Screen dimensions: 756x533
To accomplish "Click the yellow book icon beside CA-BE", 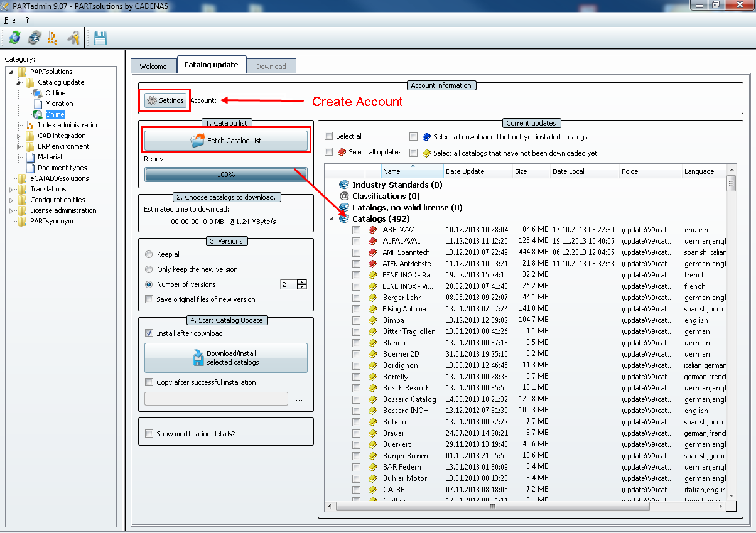I will [373, 490].
